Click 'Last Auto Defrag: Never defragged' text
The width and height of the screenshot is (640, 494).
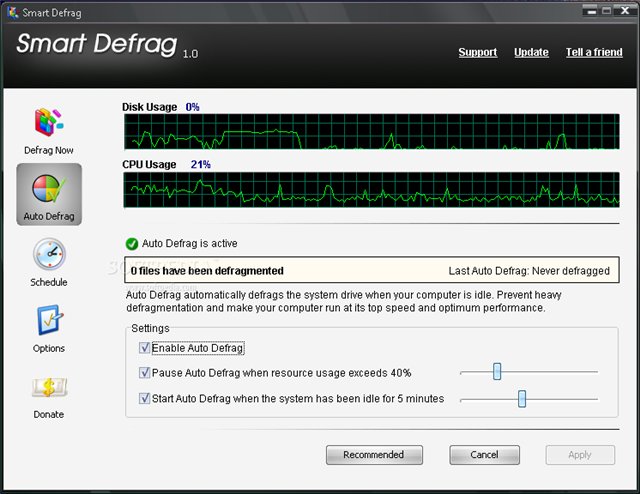tap(529, 271)
